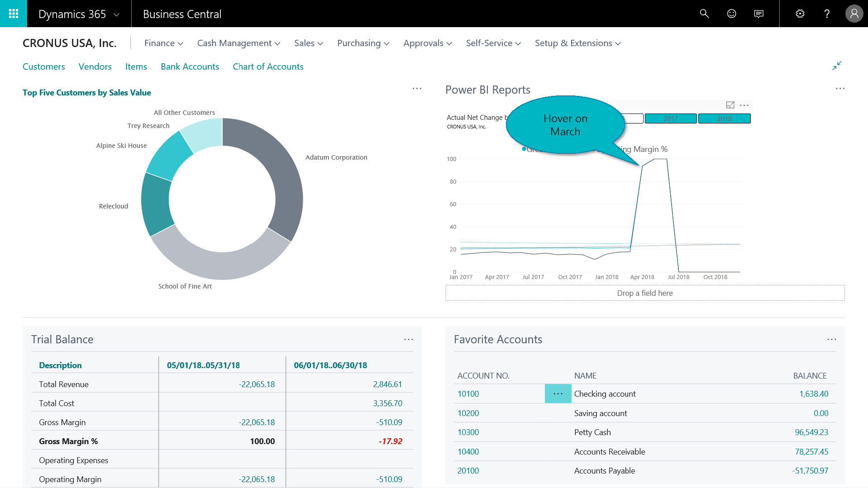Open row options for Checking account
The height and width of the screenshot is (488, 868).
point(558,393)
